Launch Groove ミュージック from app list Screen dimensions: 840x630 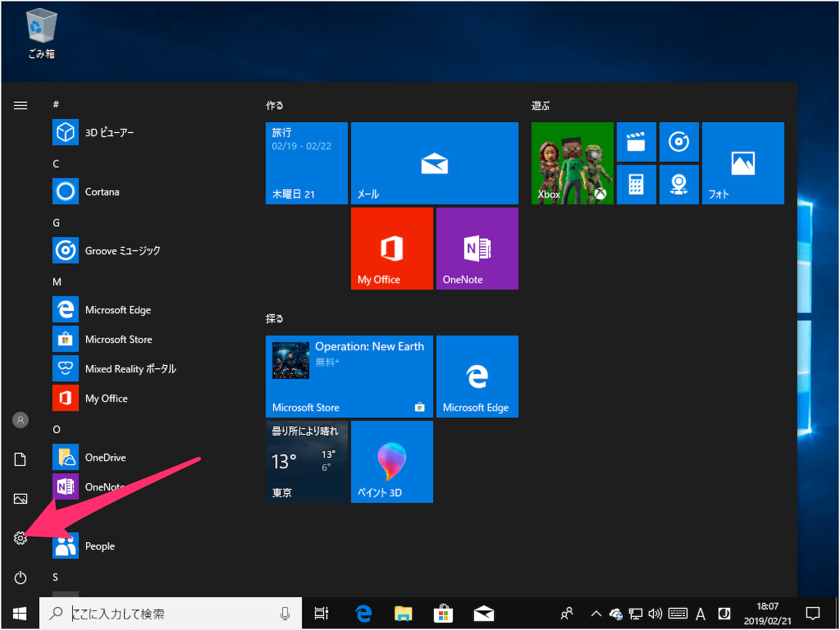pos(144,251)
